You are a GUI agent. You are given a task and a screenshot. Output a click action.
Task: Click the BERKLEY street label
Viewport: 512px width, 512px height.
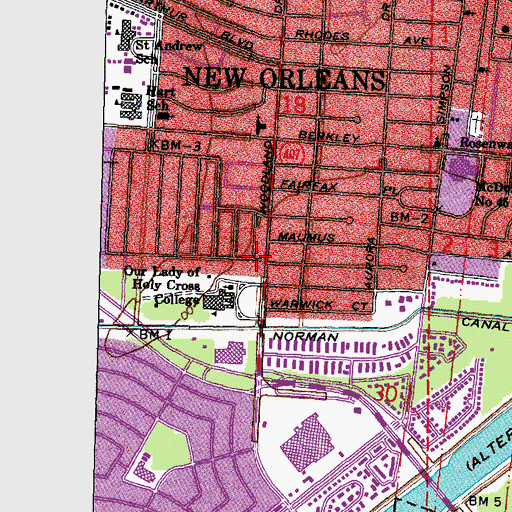coord(329,137)
